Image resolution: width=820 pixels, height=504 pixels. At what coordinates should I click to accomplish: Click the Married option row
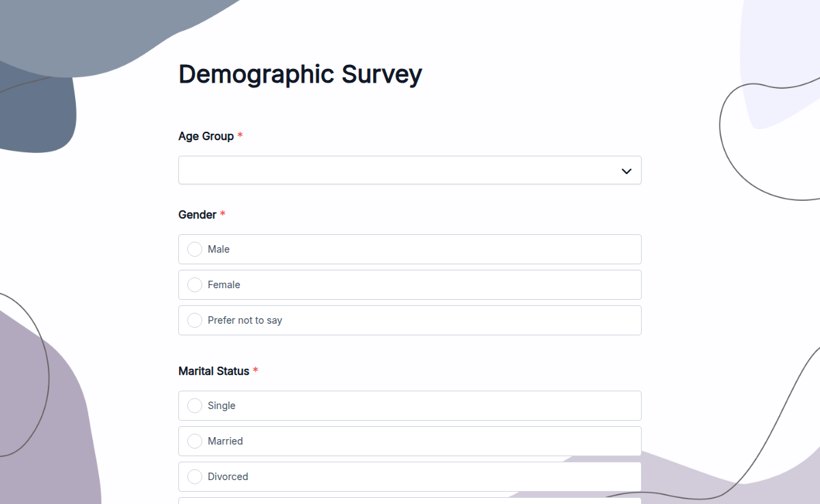[410, 441]
